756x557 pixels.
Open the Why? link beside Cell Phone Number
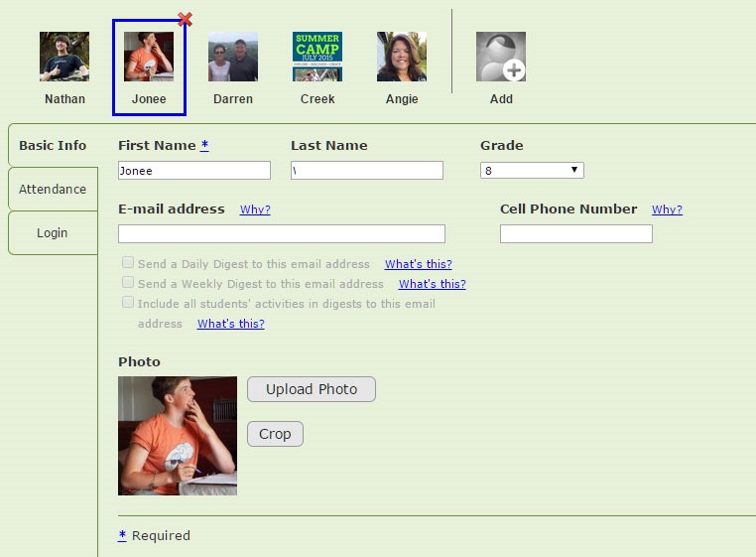click(x=667, y=209)
